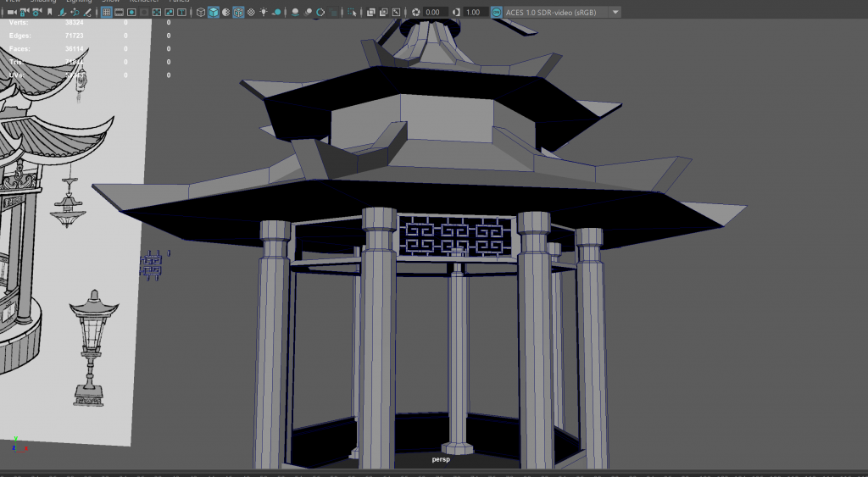This screenshot has height=477, width=868.
Task: Toggle the Safe Action icon
Action: pyautogui.click(x=170, y=12)
